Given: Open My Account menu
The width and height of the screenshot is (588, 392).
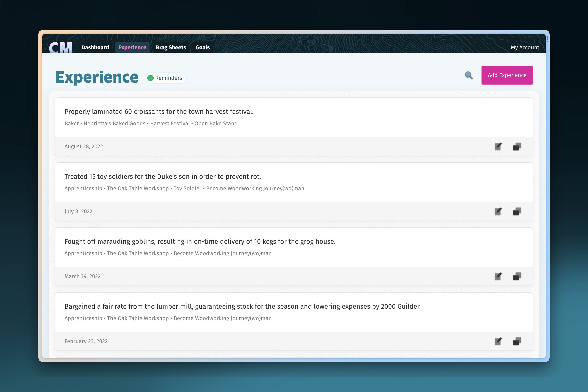Looking at the screenshot, I should (525, 48).
